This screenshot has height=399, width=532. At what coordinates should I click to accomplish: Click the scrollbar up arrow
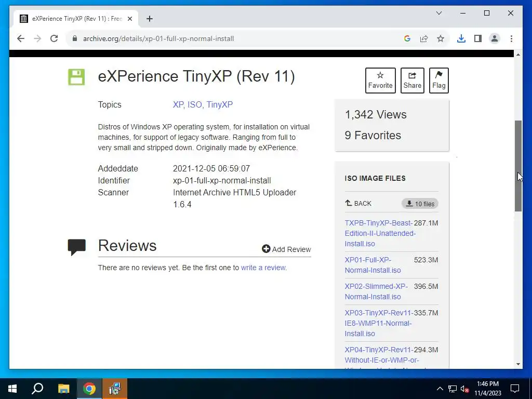tap(518, 55)
